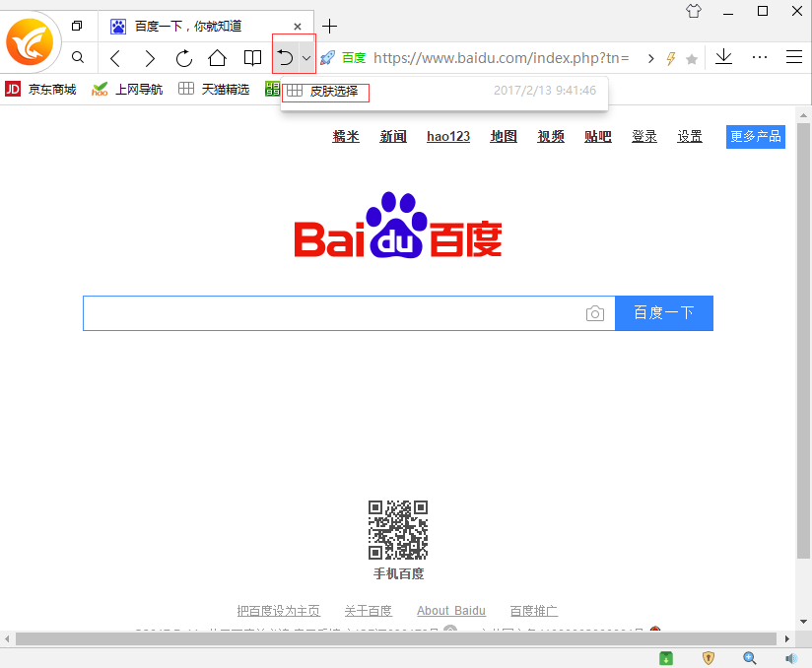The height and width of the screenshot is (668, 812).
Task: Click the 更多产品 blue button
Action: pyautogui.click(x=755, y=136)
